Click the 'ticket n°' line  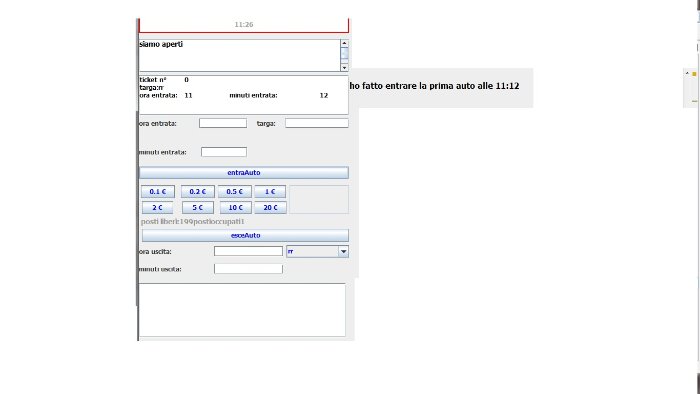point(164,80)
